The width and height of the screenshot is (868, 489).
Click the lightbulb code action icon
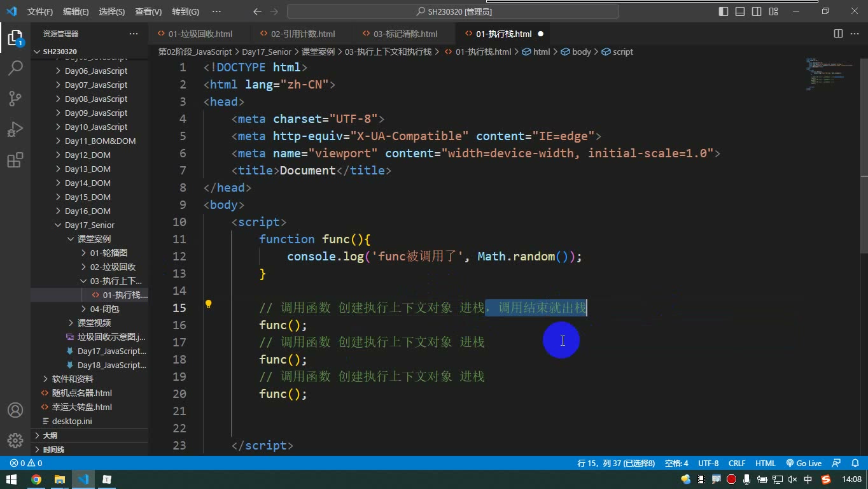coord(208,304)
